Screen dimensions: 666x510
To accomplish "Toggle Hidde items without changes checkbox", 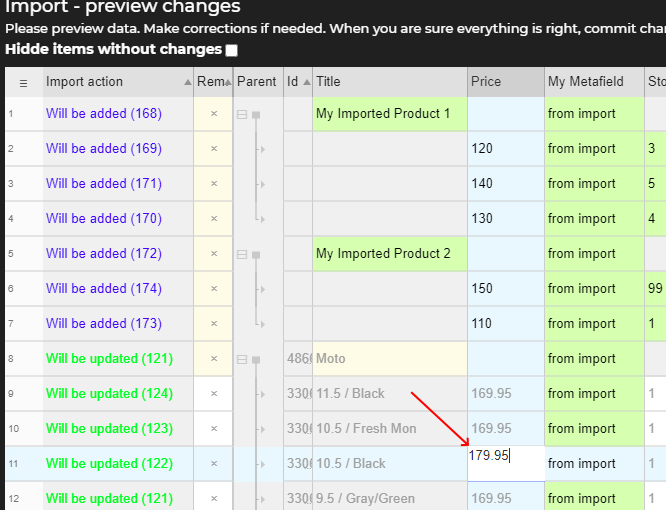I will [x=232, y=50].
